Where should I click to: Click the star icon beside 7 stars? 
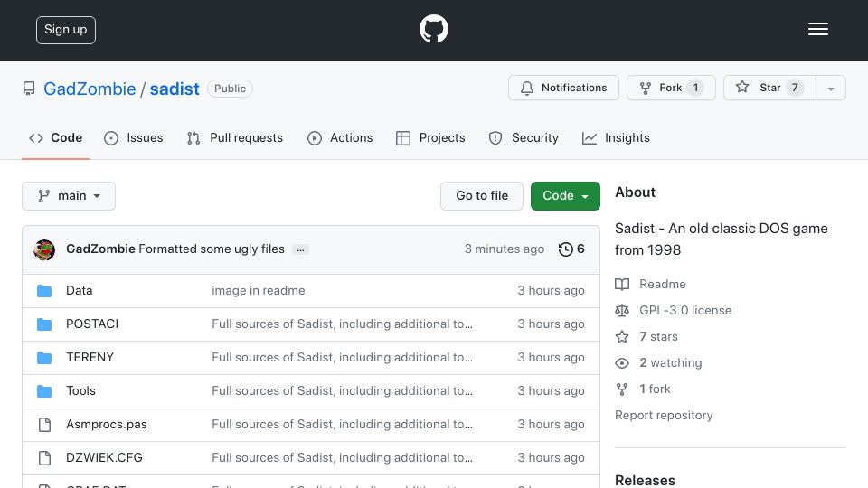pyautogui.click(x=622, y=336)
